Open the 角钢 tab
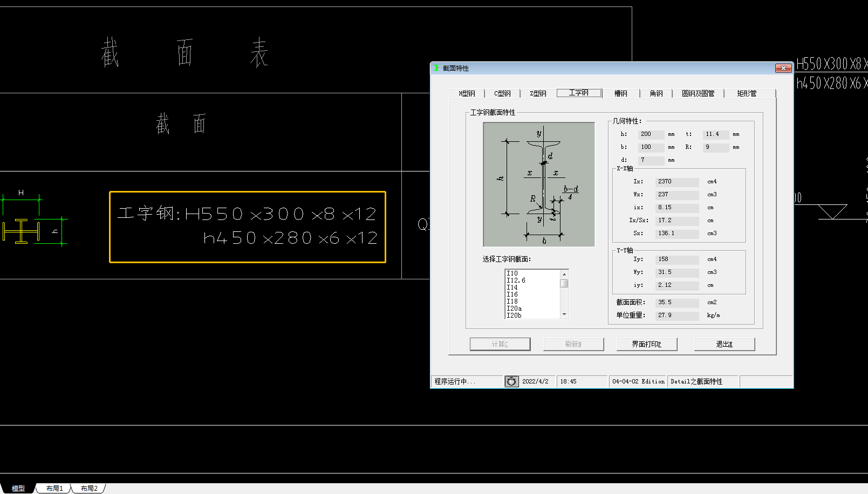Screen dimensions: 868x494 point(656,93)
